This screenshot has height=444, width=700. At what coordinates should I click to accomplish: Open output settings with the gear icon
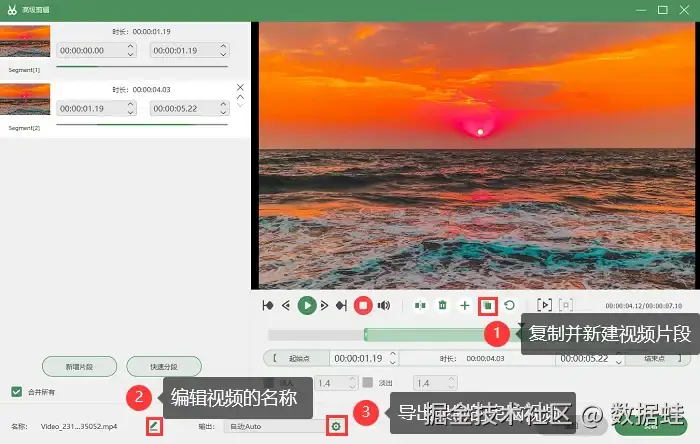[x=336, y=427]
